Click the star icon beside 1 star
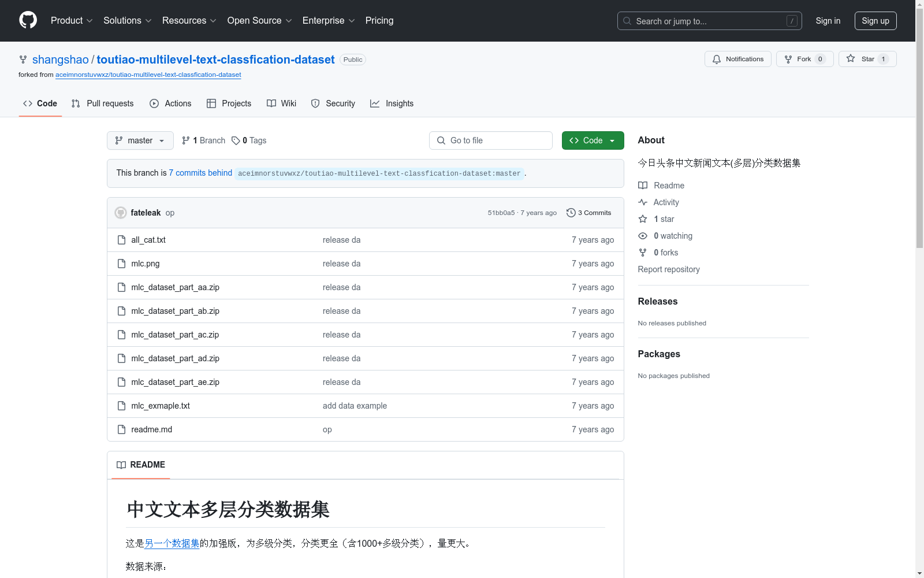This screenshot has height=578, width=924. pos(643,219)
